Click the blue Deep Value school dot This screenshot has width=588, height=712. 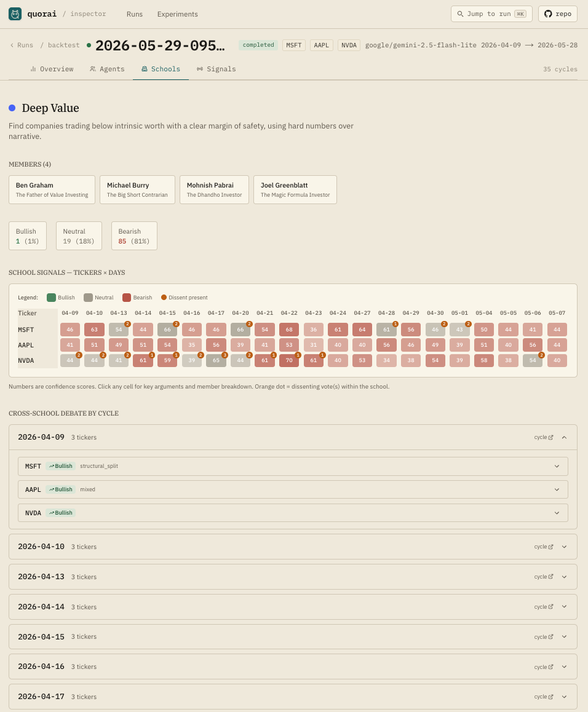12,108
